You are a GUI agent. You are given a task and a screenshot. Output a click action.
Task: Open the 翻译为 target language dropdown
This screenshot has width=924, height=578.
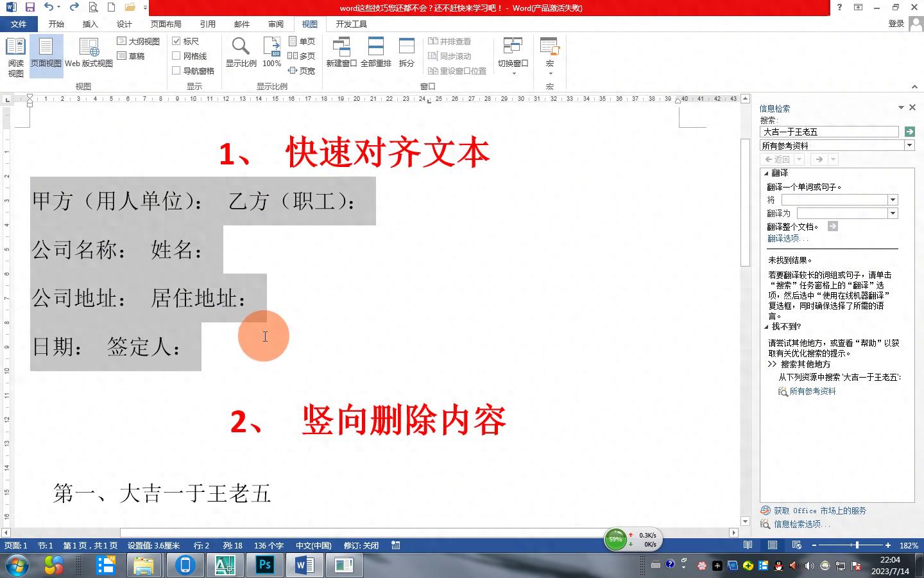pos(893,213)
